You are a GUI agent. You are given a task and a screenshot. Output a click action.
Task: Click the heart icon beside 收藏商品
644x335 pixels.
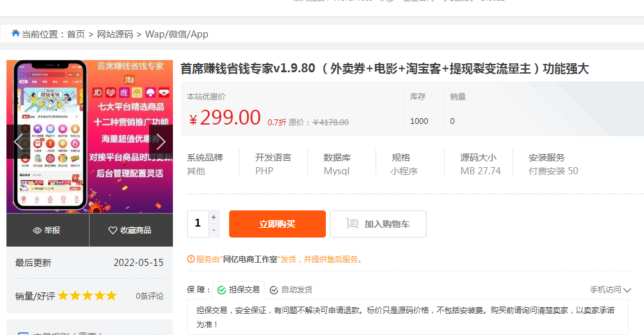[x=113, y=230]
